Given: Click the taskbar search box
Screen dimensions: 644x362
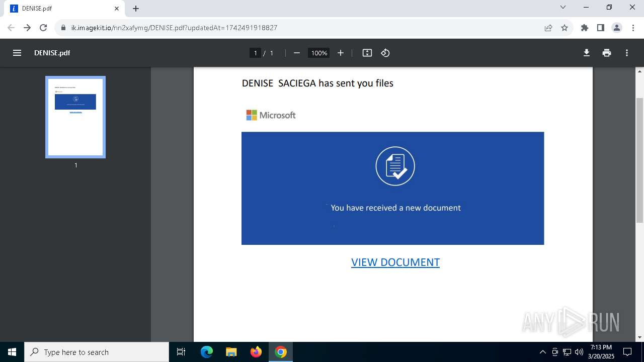Looking at the screenshot, I should click(97, 352).
